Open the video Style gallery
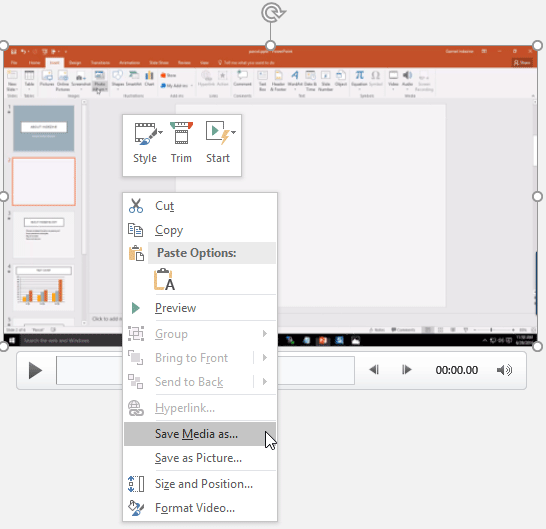 click(x=145, y=143)
